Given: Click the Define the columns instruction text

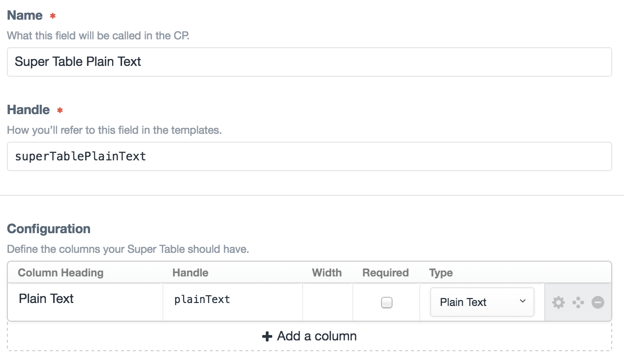Looking at the screenshot, I should (128, 249).
